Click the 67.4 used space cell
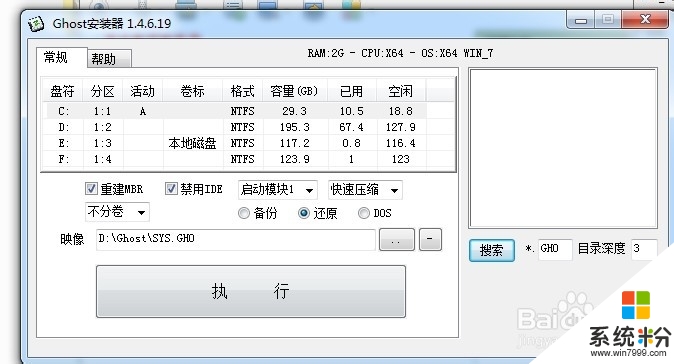This screenshot has height=364, width=674. tap(352, 127)
